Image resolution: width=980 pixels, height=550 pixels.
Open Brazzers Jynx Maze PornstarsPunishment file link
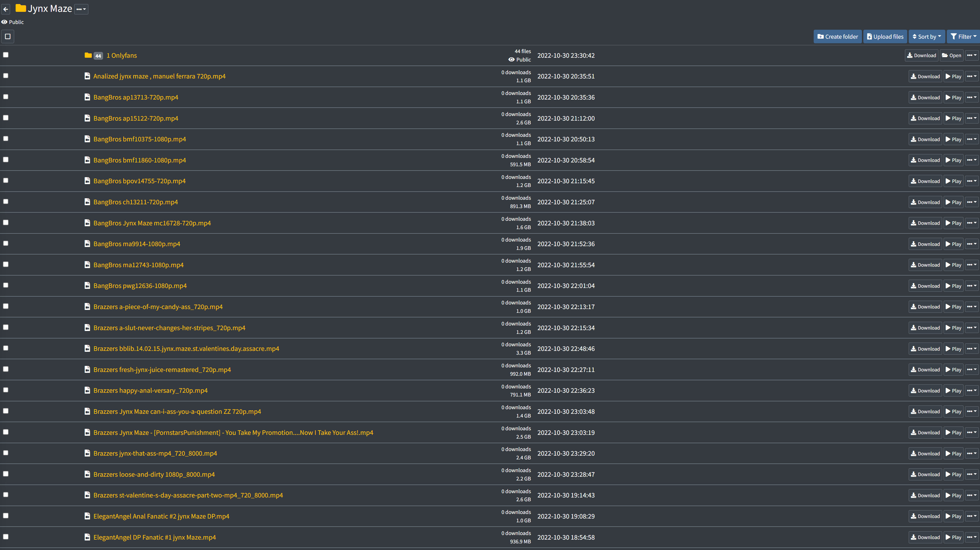pyautogui.click(x=233, y=433)
